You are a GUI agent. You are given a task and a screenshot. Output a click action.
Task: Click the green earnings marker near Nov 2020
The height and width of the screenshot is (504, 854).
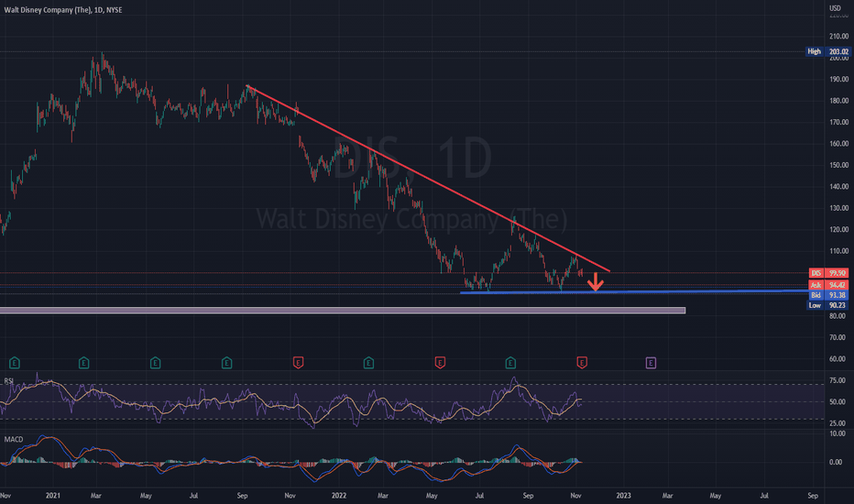15,362
